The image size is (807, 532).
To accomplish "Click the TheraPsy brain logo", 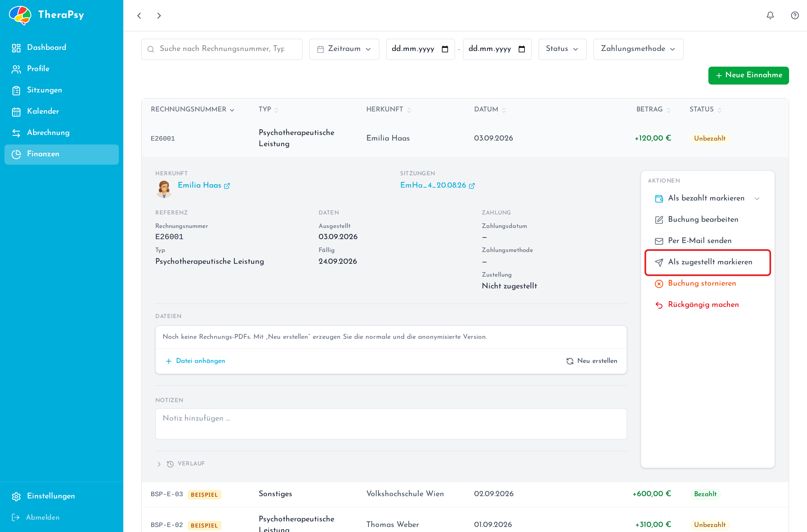I will pos(20,15).
